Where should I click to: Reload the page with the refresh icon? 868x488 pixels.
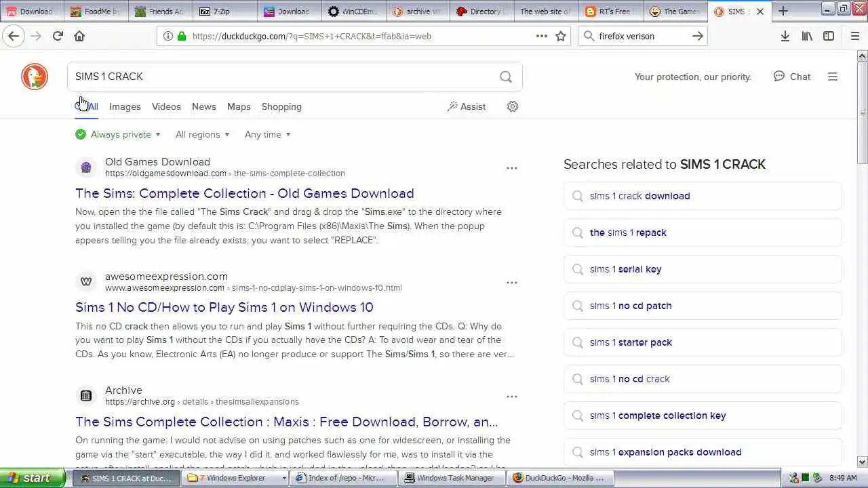tap(58, 36)
